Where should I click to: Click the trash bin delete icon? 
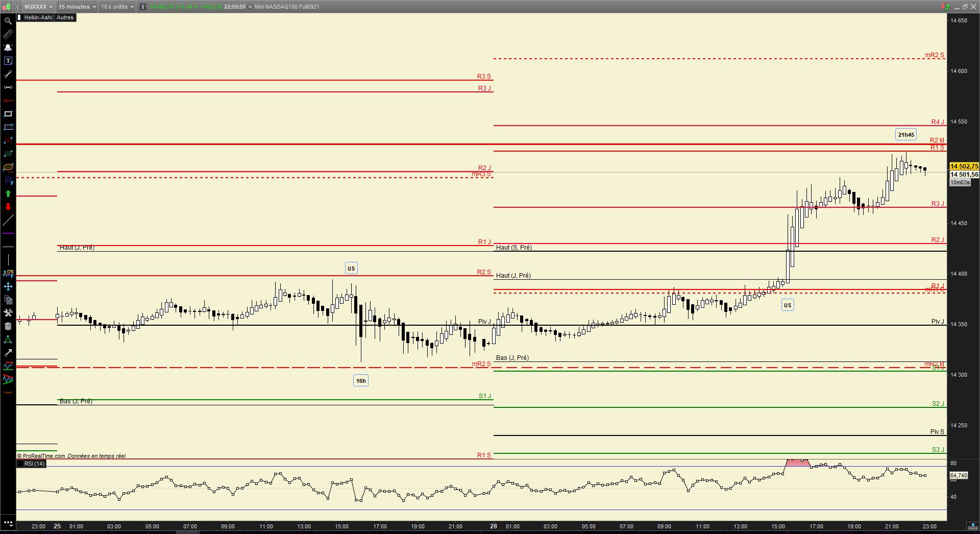click(x=8, y=326)
